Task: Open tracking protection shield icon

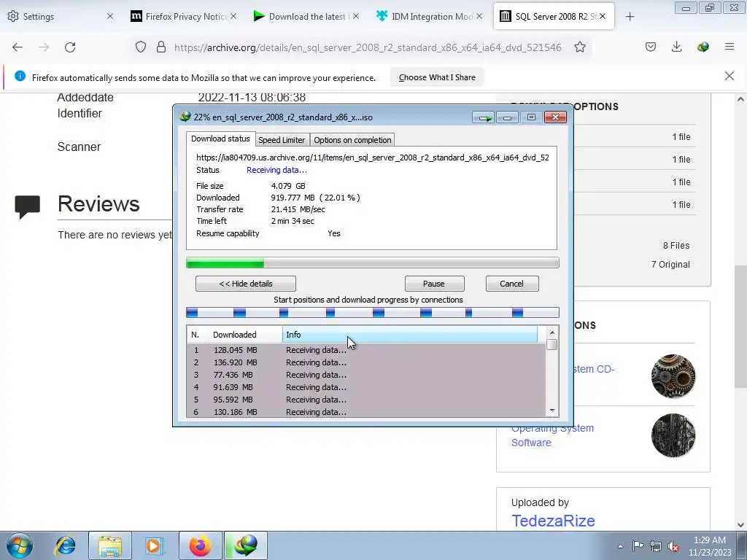Action: tap(141, 47)
